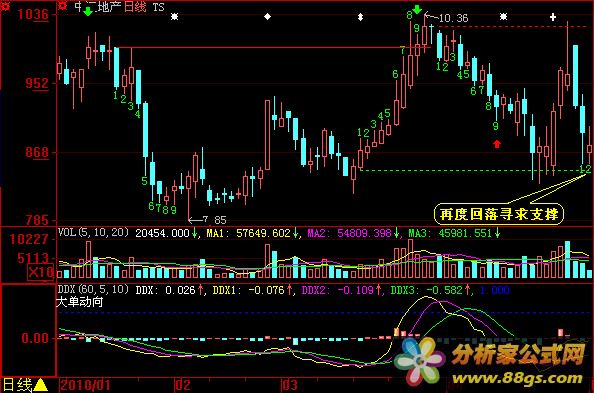This screenshot has width=594, height=393.
Task: Click the 大单动向 indicator title
Action: [80, 302]
